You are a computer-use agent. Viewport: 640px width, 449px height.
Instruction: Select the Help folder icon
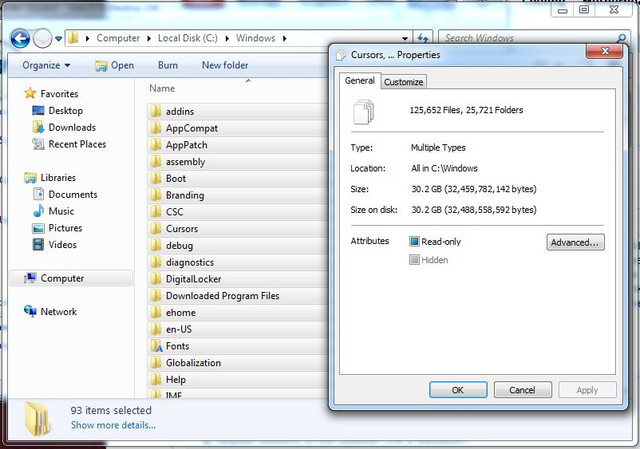pyautogui.click(x=156, y=379)
